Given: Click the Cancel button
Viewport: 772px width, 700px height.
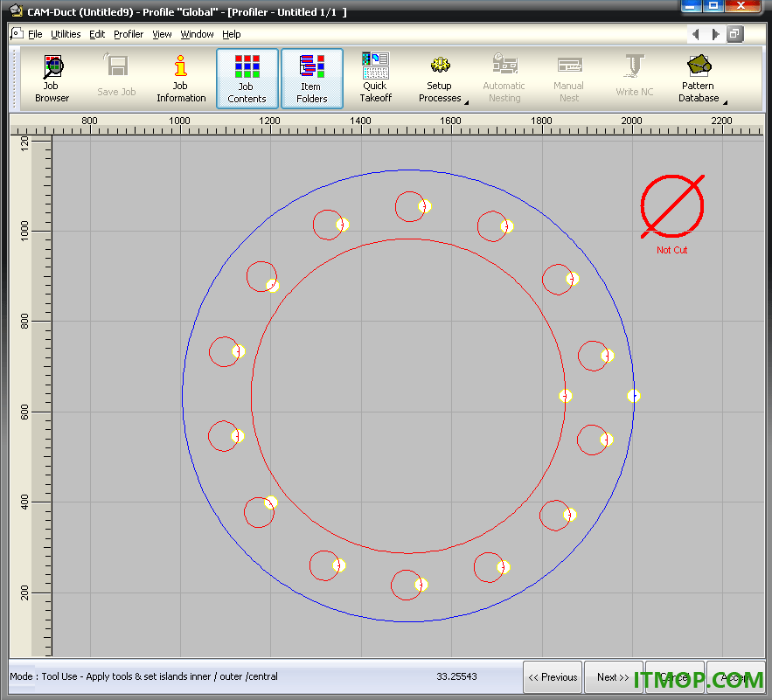Looking at the screenshot, I should [x=675, y=677].
